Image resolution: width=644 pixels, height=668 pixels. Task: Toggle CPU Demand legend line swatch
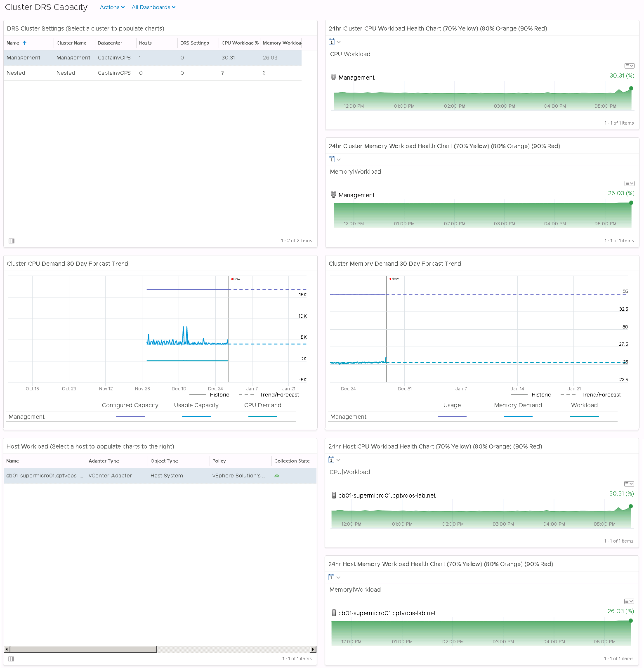[x=262, y=417]
